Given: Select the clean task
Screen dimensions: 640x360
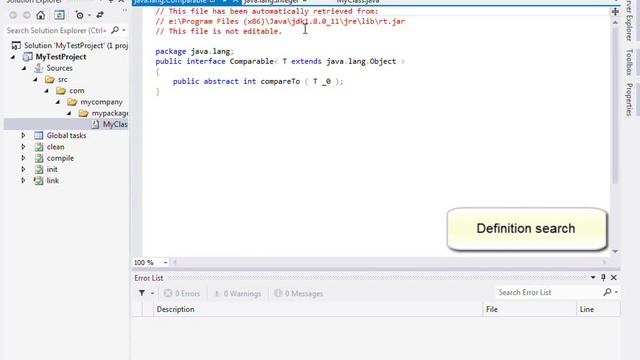Looking at the screenshot, I should coord(55,147).
